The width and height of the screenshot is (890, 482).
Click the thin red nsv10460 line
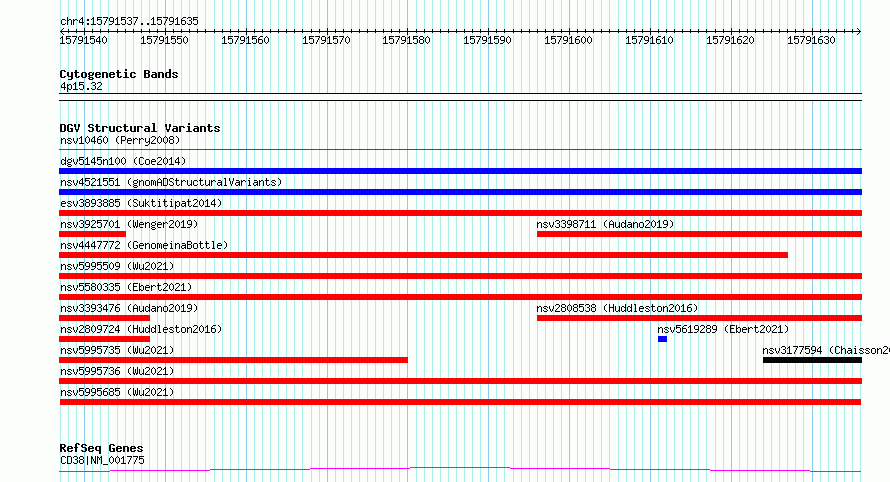point(460,149)
